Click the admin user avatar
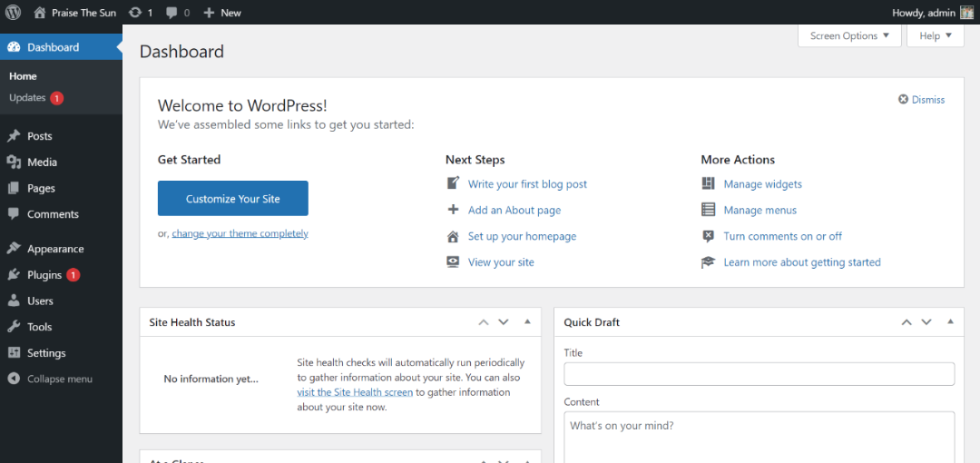The image size is (980, 463). (966, 13)
